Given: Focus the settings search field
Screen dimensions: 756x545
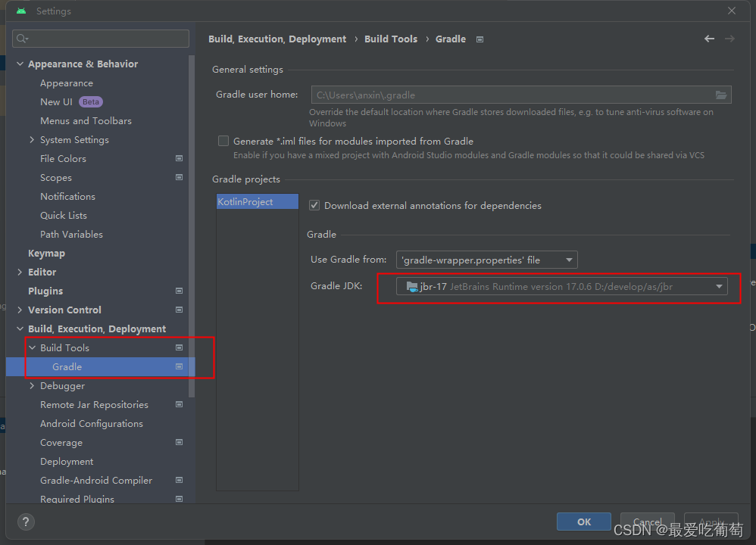Looking at the screenshot, I should click(x=101, y=39).
